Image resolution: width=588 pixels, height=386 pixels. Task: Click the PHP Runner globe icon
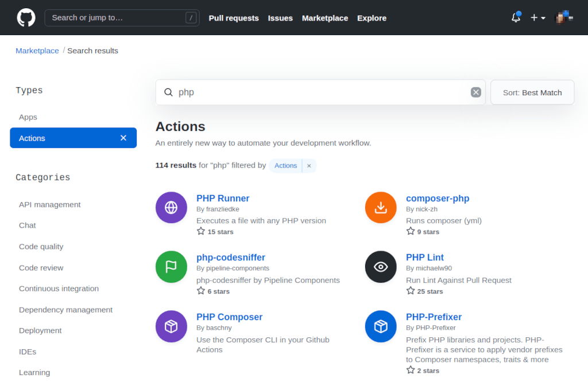pyautogui.click(x=171, y=208)
